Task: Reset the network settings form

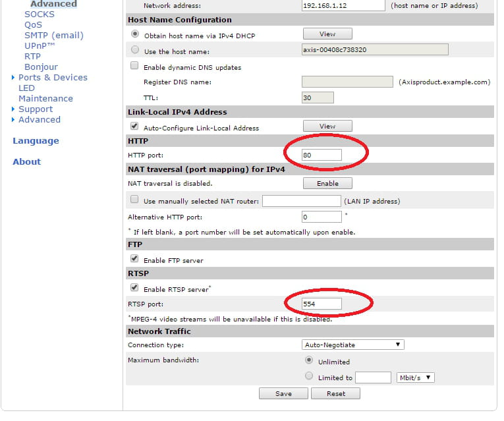Action: coord(335,393)
